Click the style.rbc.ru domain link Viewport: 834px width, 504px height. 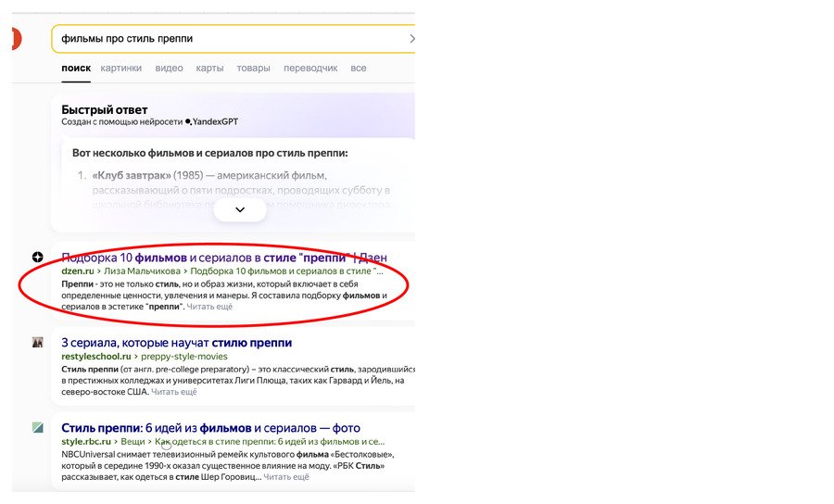coord(86,441)
